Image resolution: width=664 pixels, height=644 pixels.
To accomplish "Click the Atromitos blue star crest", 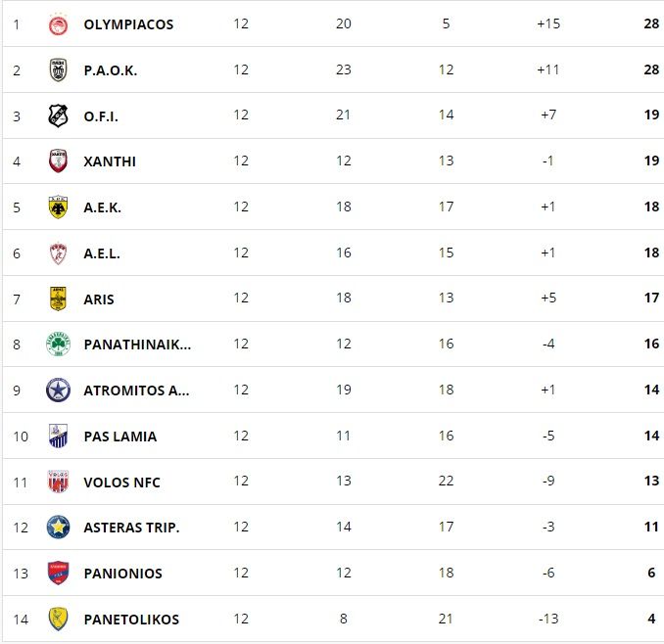I will (58, 391).
